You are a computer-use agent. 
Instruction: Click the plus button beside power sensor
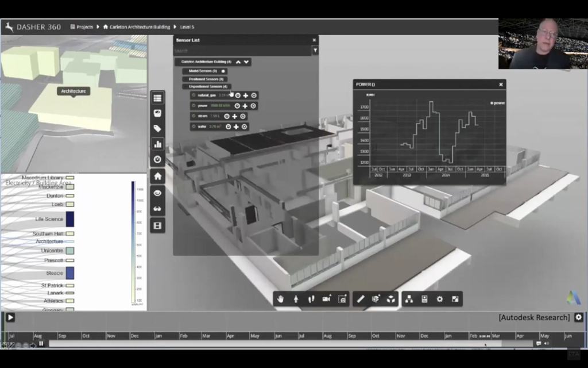click(245, 106)
